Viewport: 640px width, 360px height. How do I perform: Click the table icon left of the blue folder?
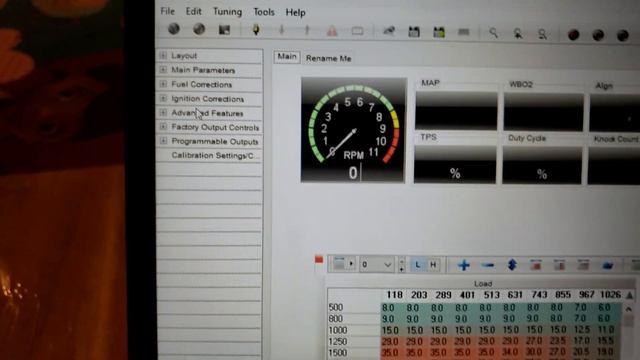583,265
